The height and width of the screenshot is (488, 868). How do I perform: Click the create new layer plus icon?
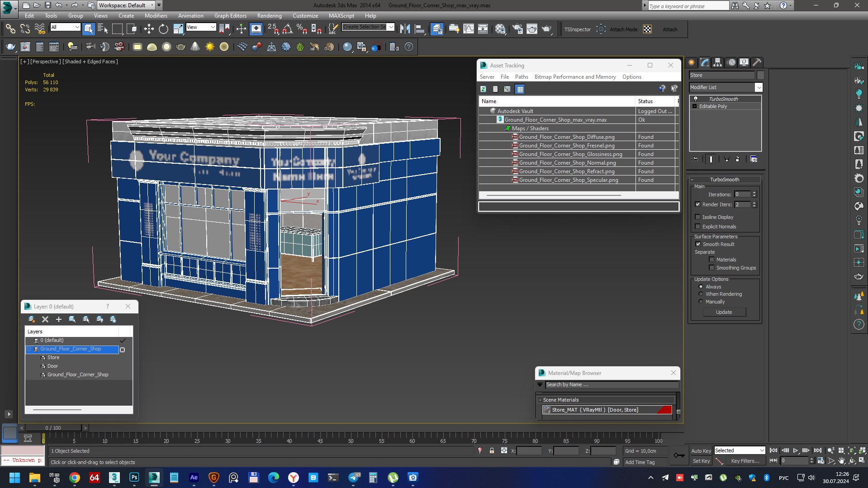coord(59,319)
